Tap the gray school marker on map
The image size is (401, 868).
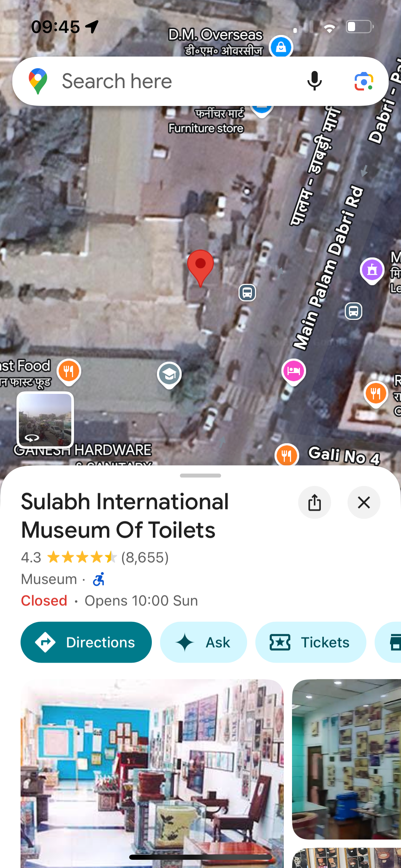tap(169, 375)
